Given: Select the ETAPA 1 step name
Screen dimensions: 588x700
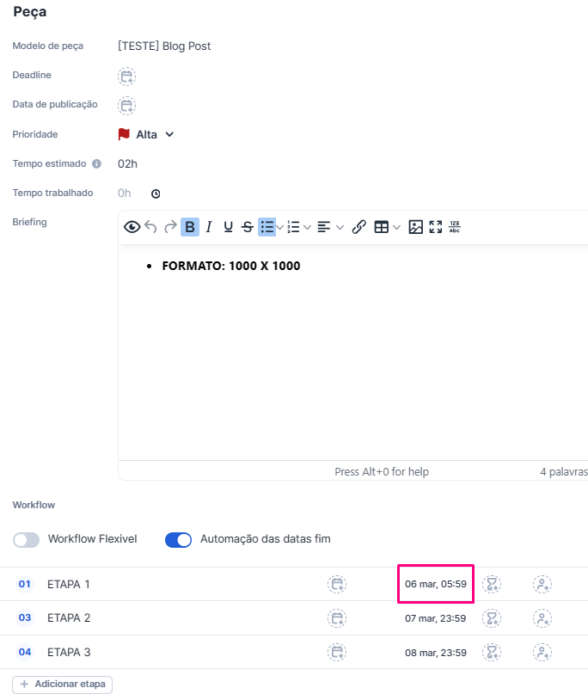Looking at the screenshot, I should [69, 585].
